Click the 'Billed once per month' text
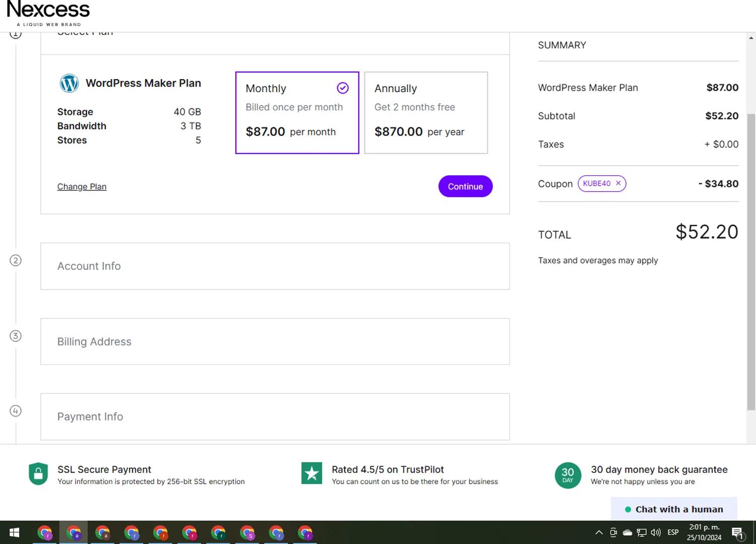This screenshot has width=756, height=544. coord(294,107)
